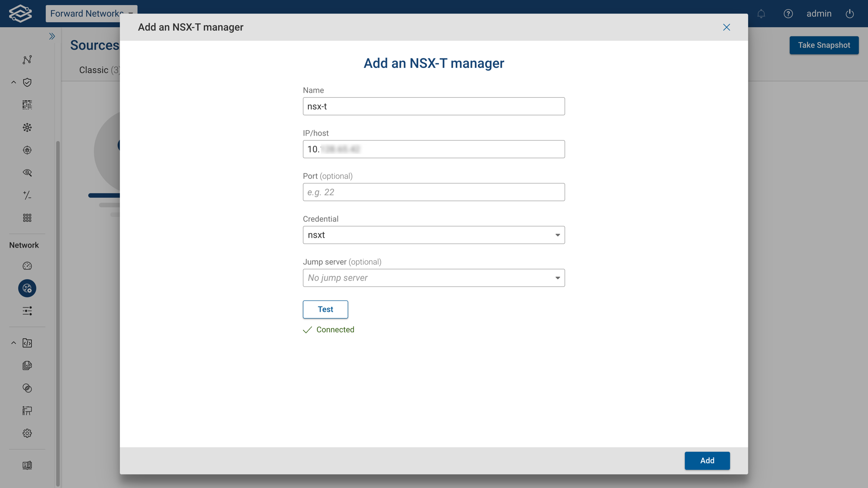Screen dimensions: 868x488
Task: Open the documentation book icon at sidebar bottom
Action: [x=27, y=465]
